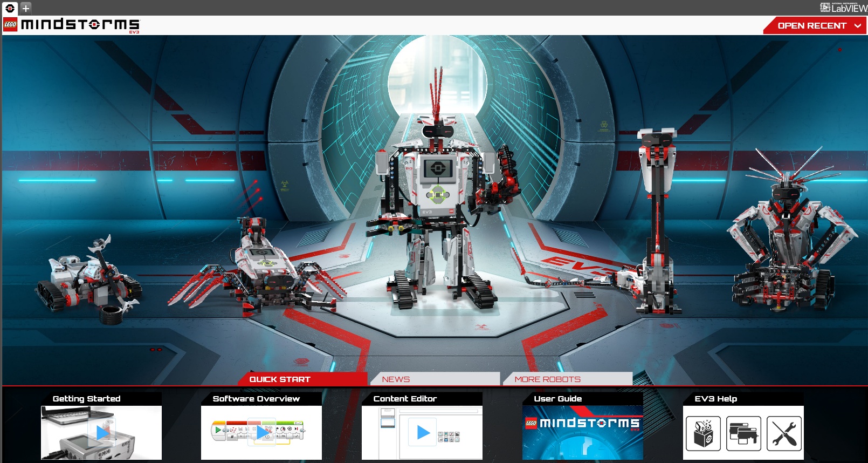Click the Getting Started heading
This screenshot has height=463, width=868.
point(87,399)
